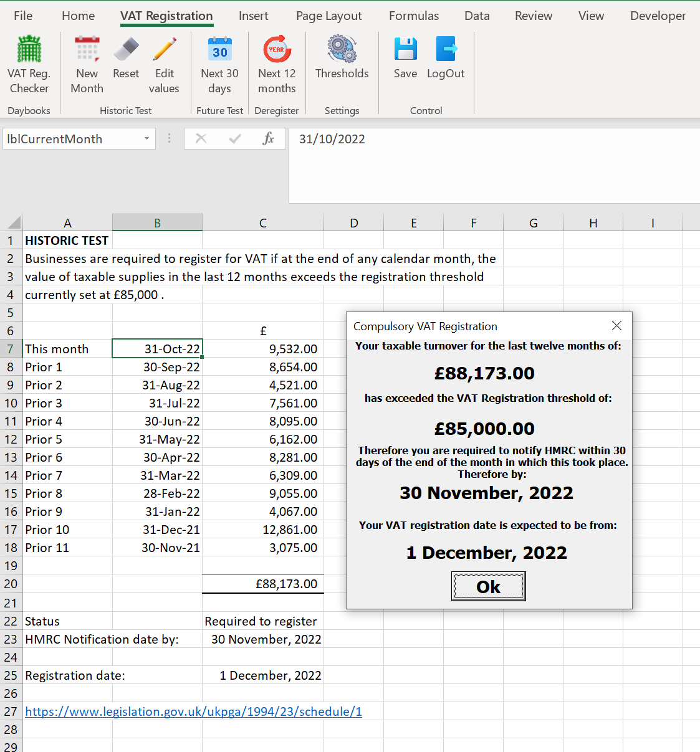Viewport: 700px width, 752px height.
Task: Click the Edit values pencil icon
Action: [165, 49]
